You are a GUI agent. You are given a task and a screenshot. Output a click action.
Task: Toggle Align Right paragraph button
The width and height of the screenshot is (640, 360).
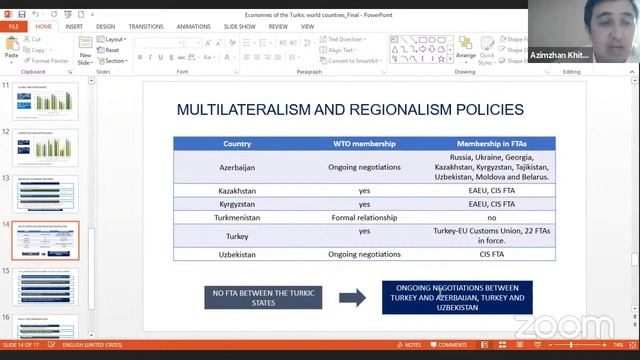tap(267, 58)
